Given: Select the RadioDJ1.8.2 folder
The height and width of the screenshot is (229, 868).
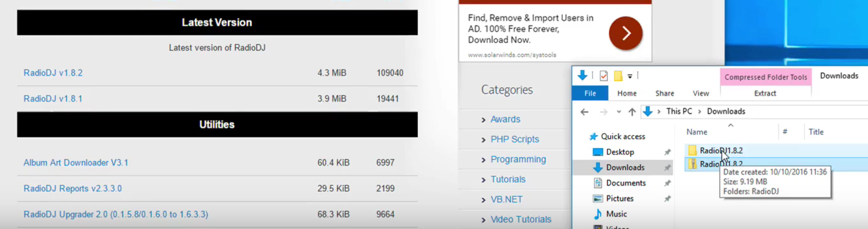Looking at the screenshot, I should [x=721, y=151].
